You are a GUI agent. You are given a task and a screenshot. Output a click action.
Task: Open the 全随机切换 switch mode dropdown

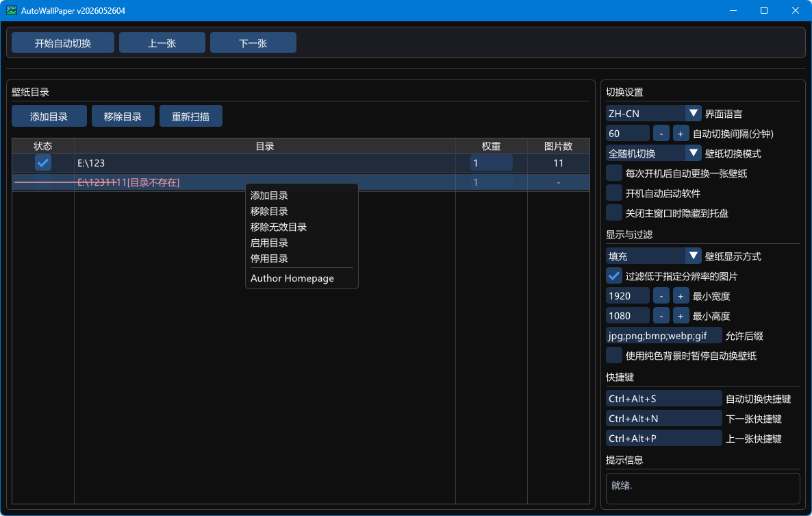654,153
